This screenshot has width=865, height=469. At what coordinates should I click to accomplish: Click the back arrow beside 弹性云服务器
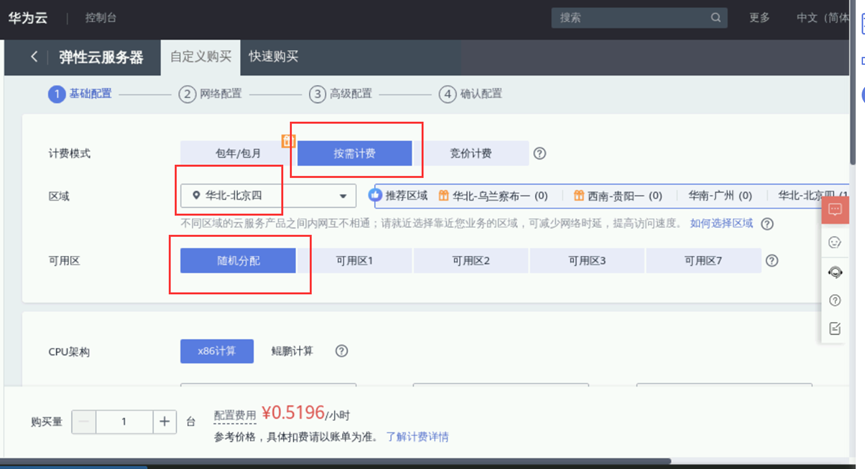point(34,56)
